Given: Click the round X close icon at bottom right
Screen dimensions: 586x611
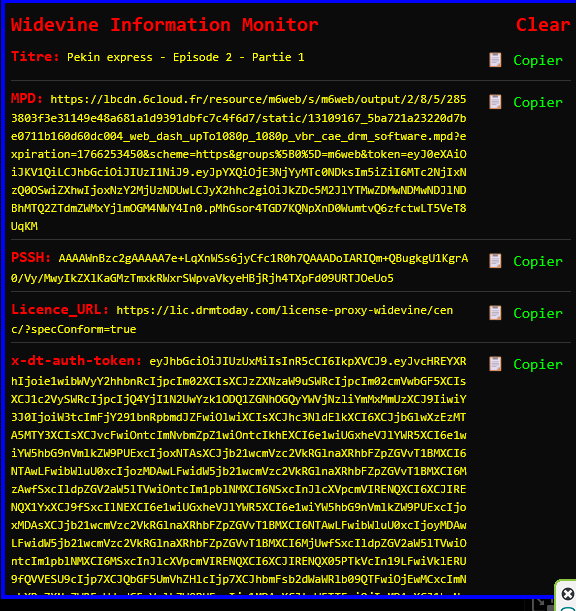Looking at the screenshot, I should tap(568, 594).
